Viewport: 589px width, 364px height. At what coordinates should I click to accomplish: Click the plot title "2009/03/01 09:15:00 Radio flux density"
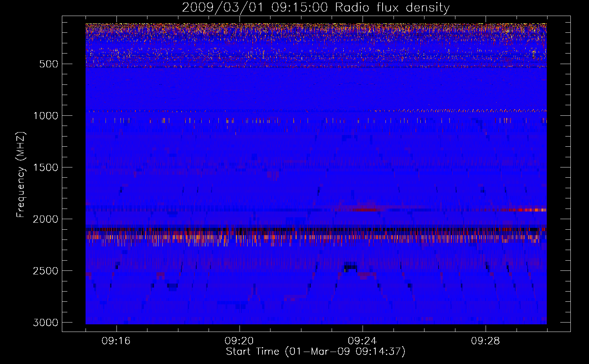pyautogui.click(x=316, y=7)
